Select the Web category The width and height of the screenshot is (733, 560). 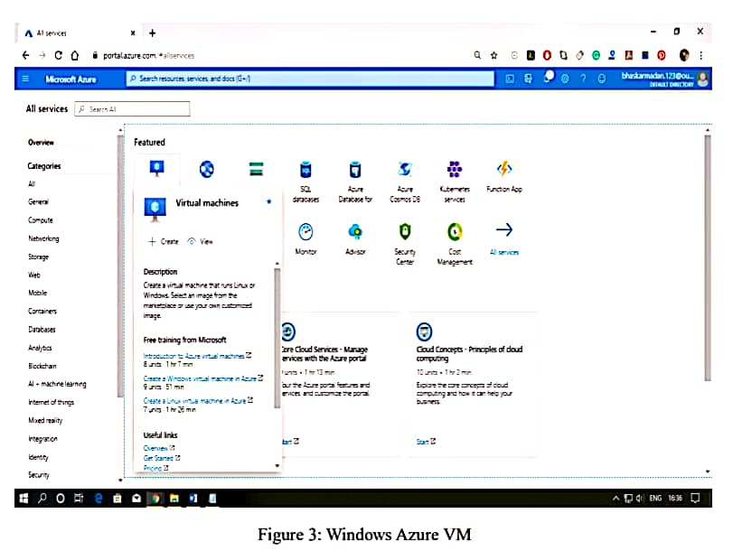[33, 275]
